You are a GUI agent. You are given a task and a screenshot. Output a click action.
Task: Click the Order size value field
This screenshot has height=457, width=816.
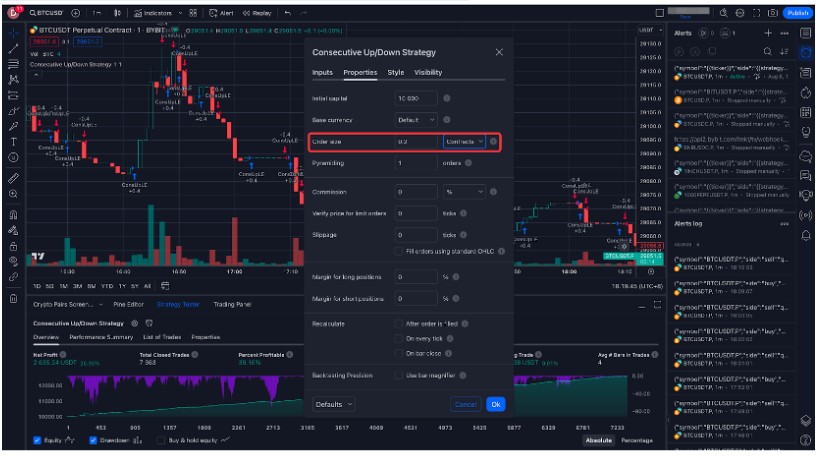pyautogui.click(x=416, y=142)
